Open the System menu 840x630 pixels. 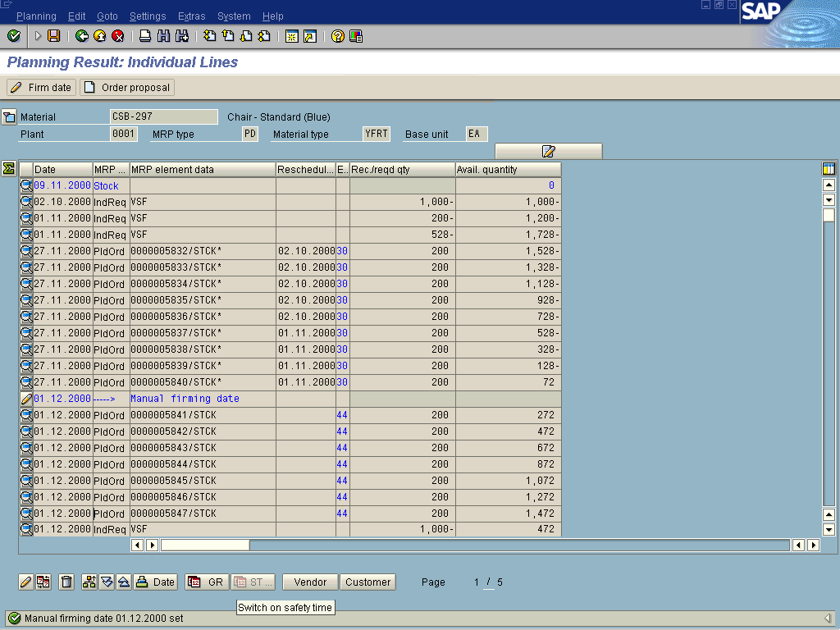pos(234,16)
